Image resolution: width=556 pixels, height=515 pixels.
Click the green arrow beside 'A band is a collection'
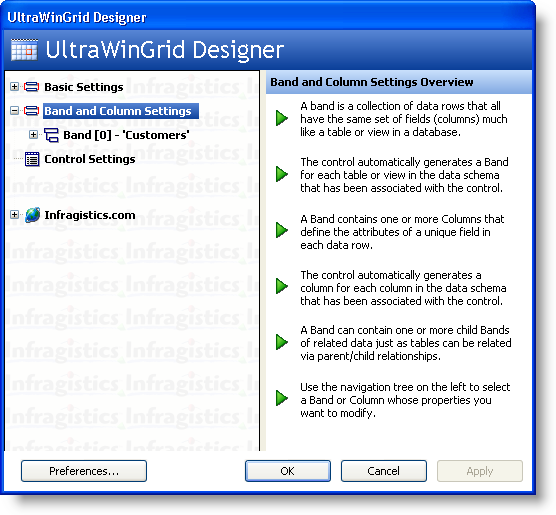[x=282, y=118]
